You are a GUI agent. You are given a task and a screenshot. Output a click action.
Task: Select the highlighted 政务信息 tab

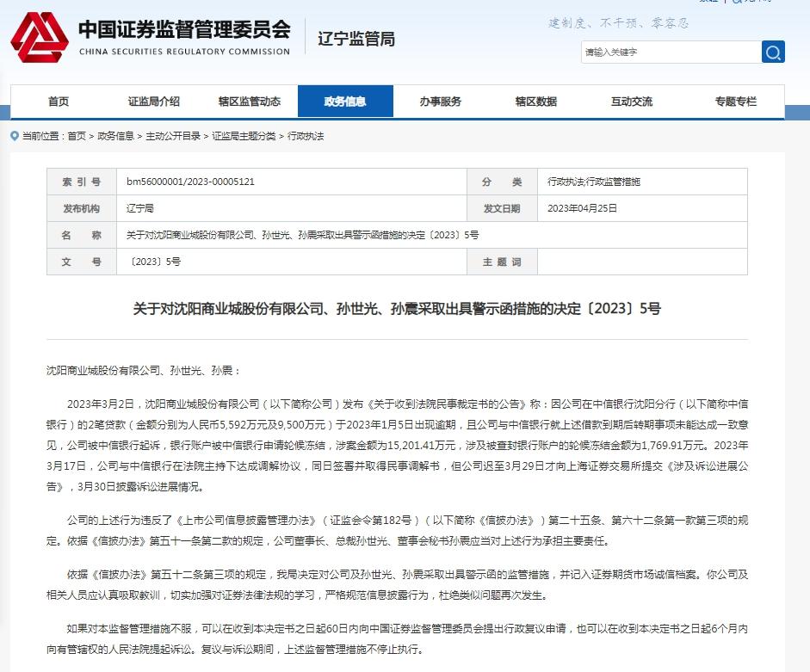click(x=344, y=102)
